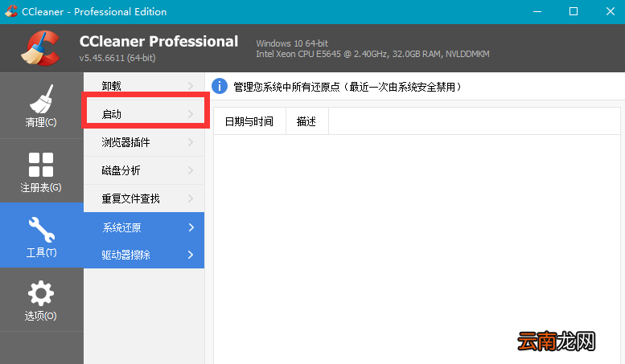Click the chevron next to 驱动器擦除
625x364 pixels.
191,255
